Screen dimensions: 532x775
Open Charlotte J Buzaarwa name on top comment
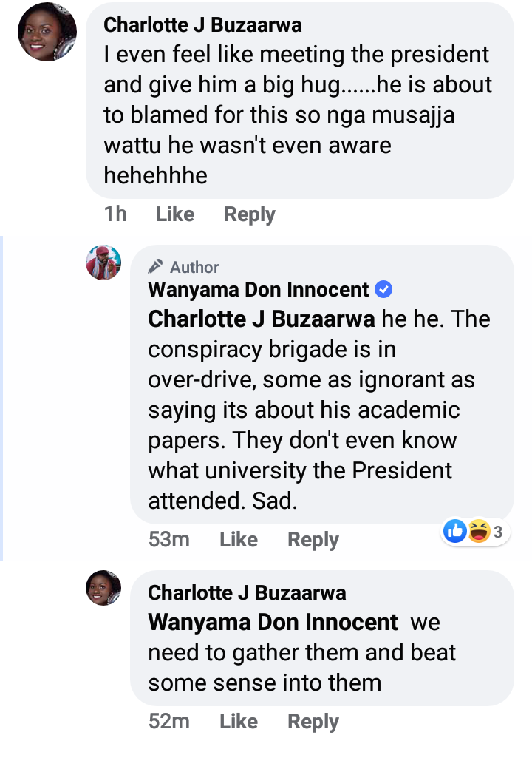(202, 24)
